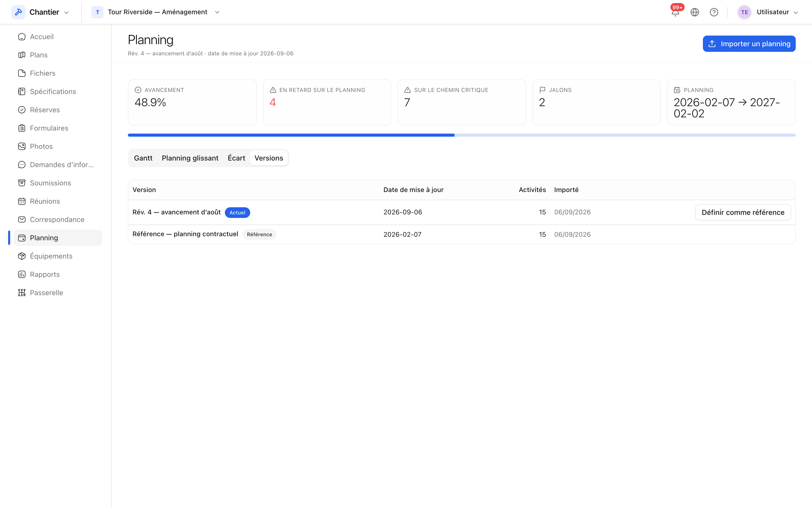This screenshot has width=812, height=508.
Task: Go to Planning in sidebar
Action: pos(58,238)
